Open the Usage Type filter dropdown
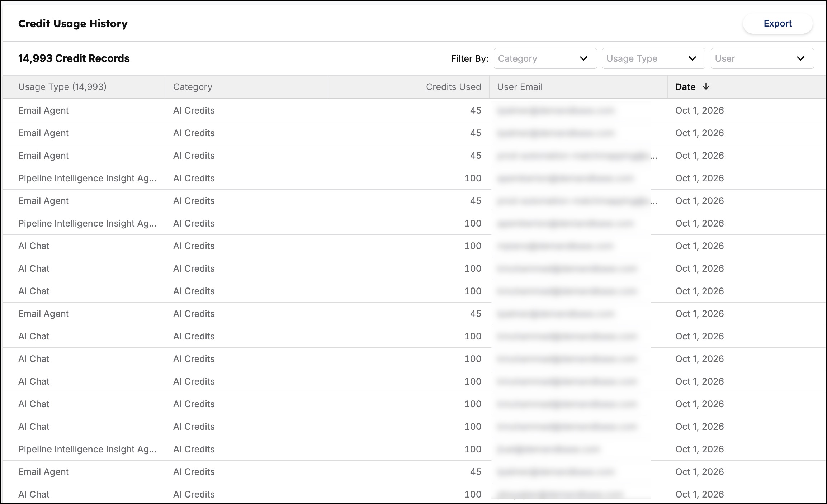The image size is (827, 504). coord(653,58)
